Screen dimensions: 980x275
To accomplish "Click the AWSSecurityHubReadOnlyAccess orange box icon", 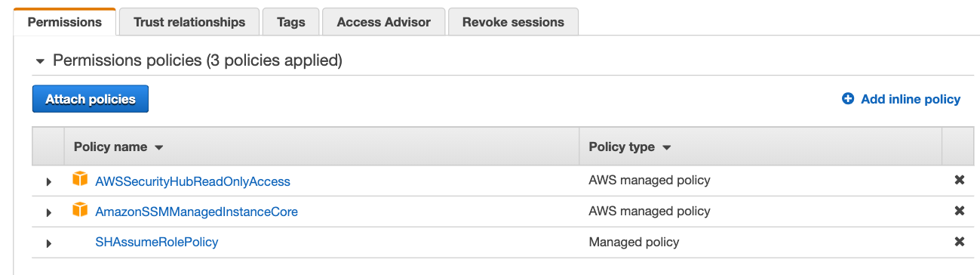I will [80, 180].
